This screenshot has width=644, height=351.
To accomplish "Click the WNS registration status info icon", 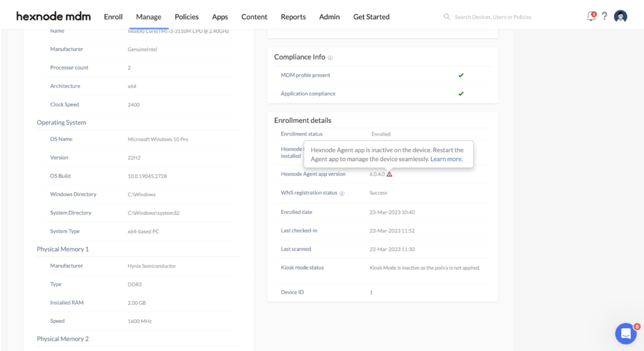I will pos(342,193).
